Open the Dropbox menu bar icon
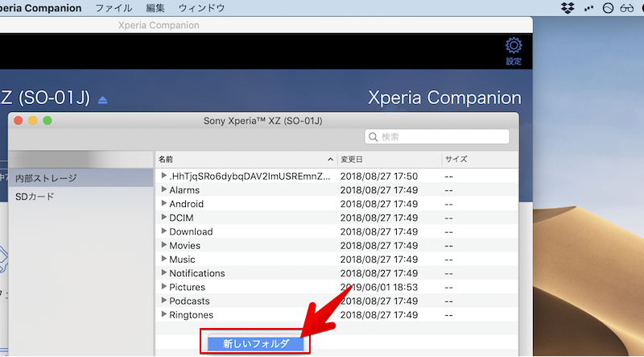The height and width of the screenshot is (357, 644). click(567, 8)
